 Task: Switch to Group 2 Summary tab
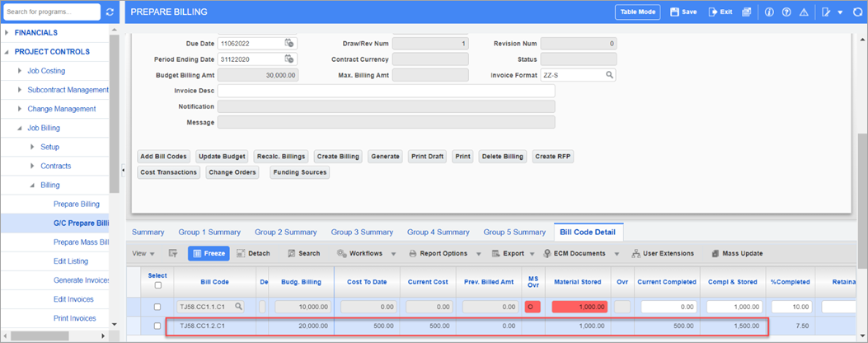(286, 233)
